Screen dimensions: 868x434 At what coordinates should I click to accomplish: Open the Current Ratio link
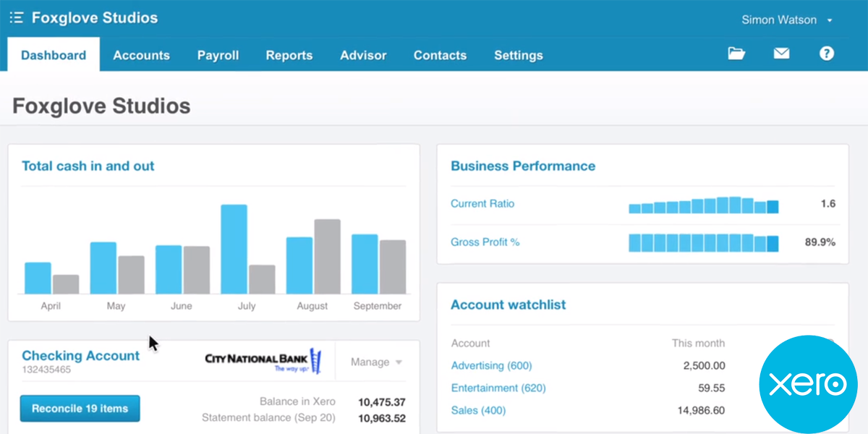[x=482, y=204]
